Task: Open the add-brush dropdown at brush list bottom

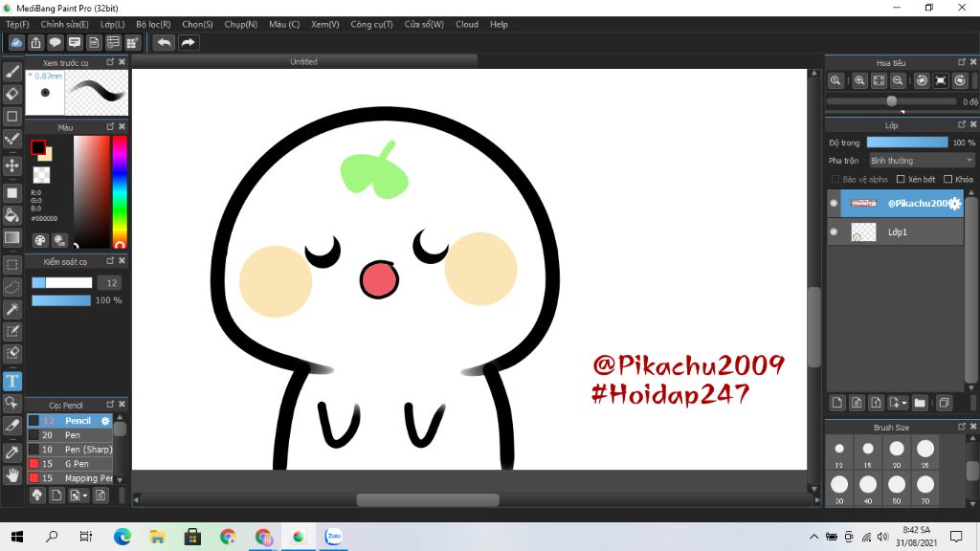Action: point(84,496)
